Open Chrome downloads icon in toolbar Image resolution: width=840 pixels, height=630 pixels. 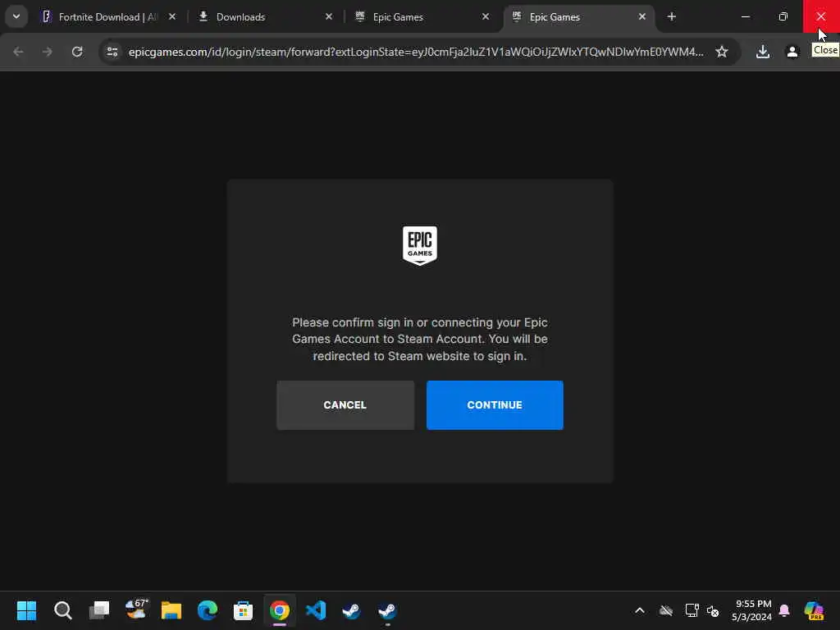[763, 52]
